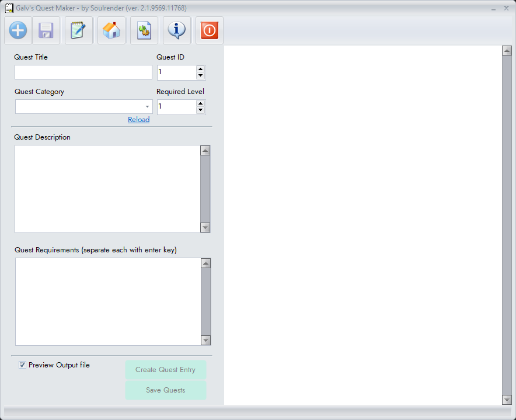Show the blue Info bubble icon
516x420 pixels.
pyautogui.click(x=177, y=30)
